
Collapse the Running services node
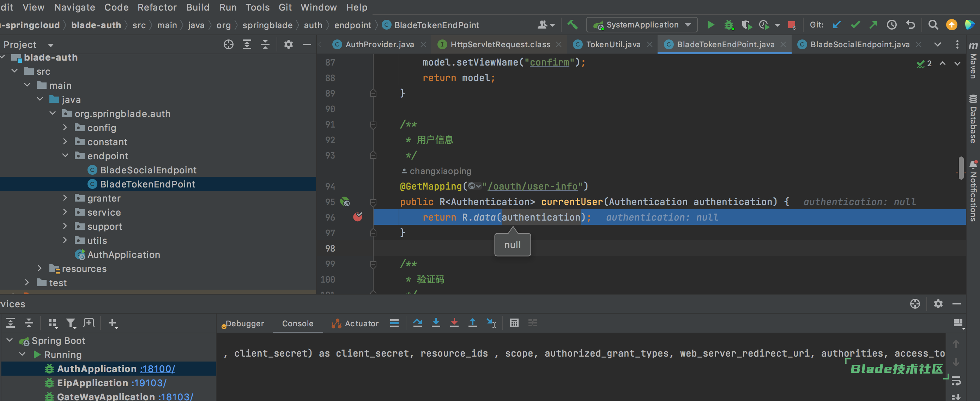pos(23,354)
